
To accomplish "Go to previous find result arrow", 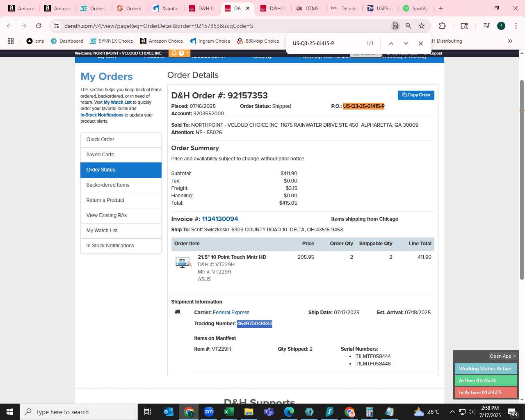I will (391, 43).
